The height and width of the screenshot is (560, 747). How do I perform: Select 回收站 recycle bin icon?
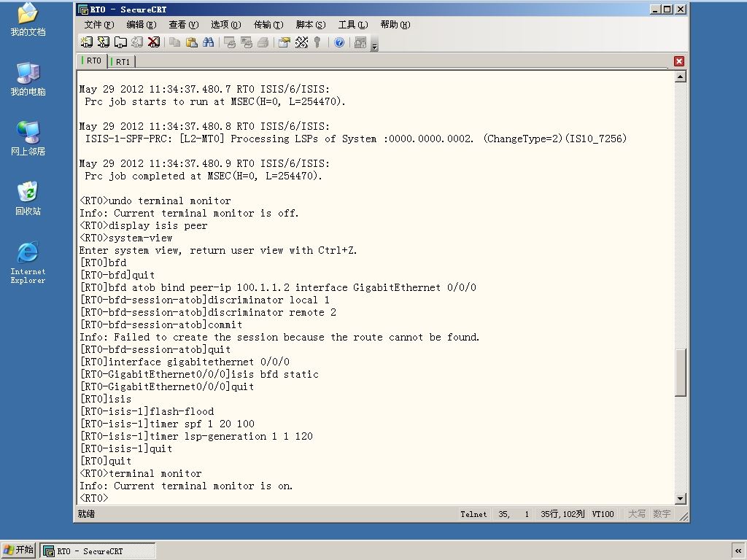(28, 198)
